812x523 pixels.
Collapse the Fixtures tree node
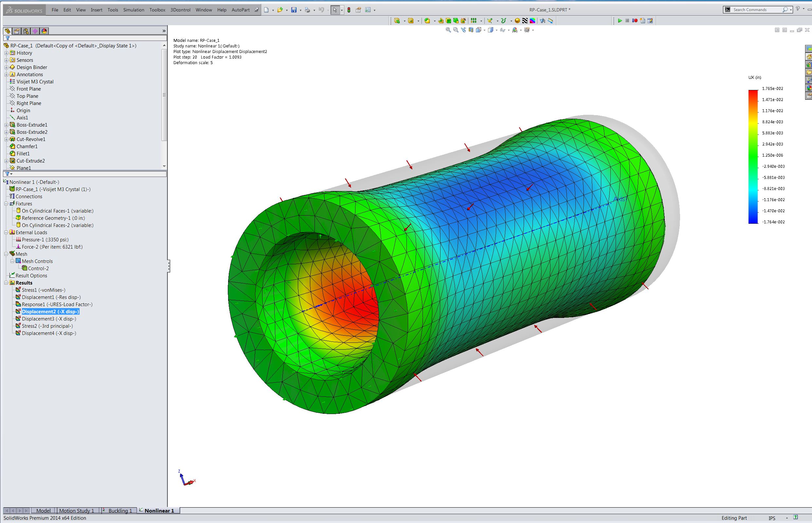(6, 204)
